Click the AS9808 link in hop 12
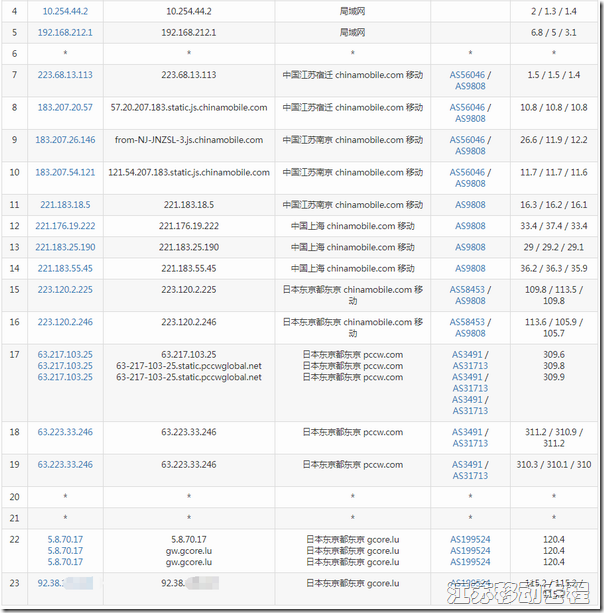This screenshot has height=613, width=604. click(470, 226)
